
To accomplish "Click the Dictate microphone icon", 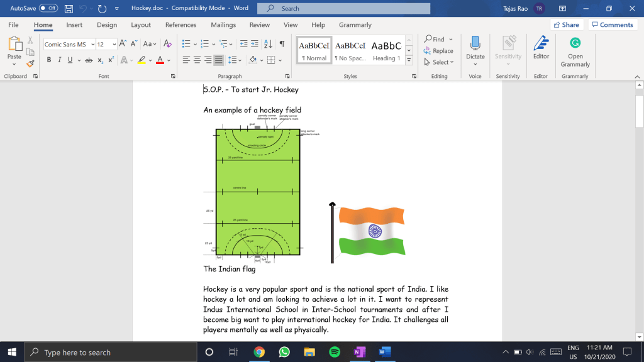I will point(475,48).
